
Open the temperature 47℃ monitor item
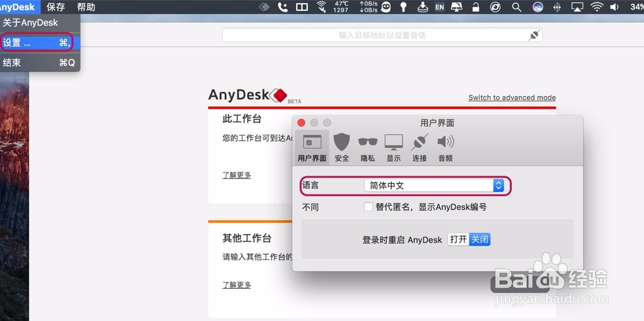pos(341,7)
